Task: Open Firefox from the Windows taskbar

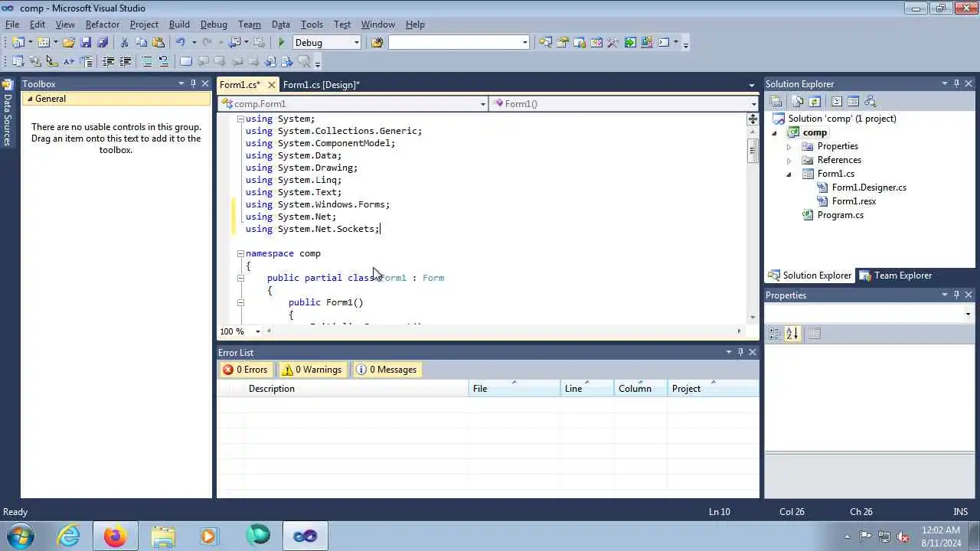Action: [x=116, y=536]
